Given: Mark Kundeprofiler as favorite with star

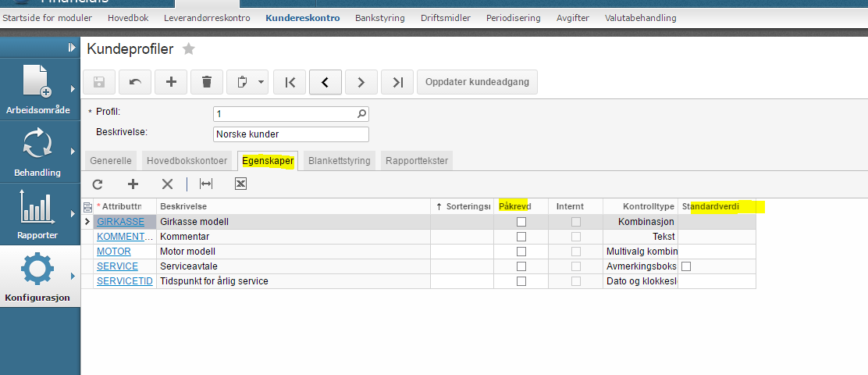Looking at the screenshot, I should [189, 48].
